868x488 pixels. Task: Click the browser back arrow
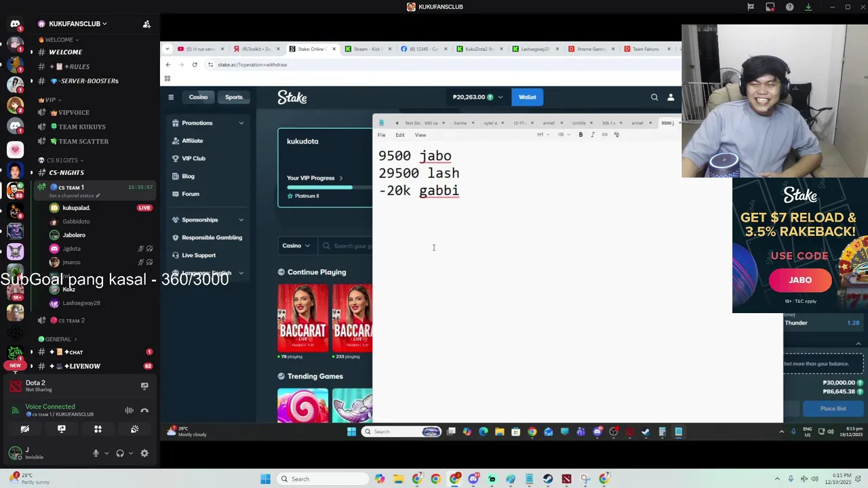pyautogui.click(x=168, y=64)
